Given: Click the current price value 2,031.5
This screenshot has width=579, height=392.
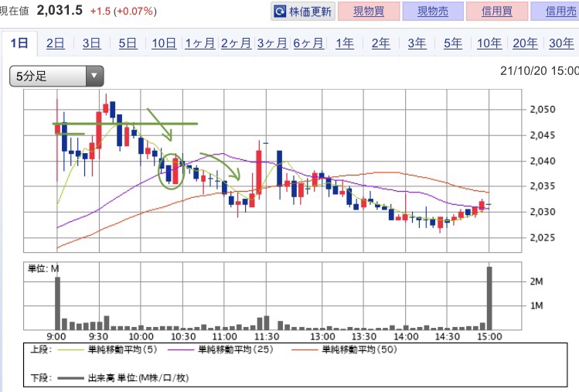Looking at the screenshot, I should tap(60, 10).
